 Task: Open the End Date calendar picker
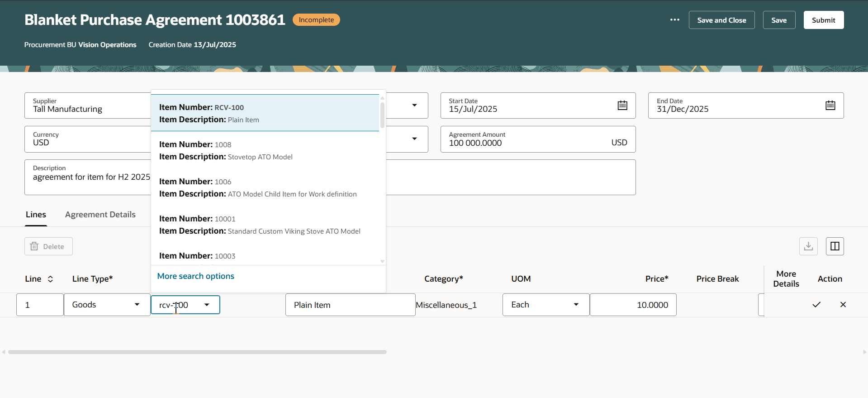pos(830,105)
